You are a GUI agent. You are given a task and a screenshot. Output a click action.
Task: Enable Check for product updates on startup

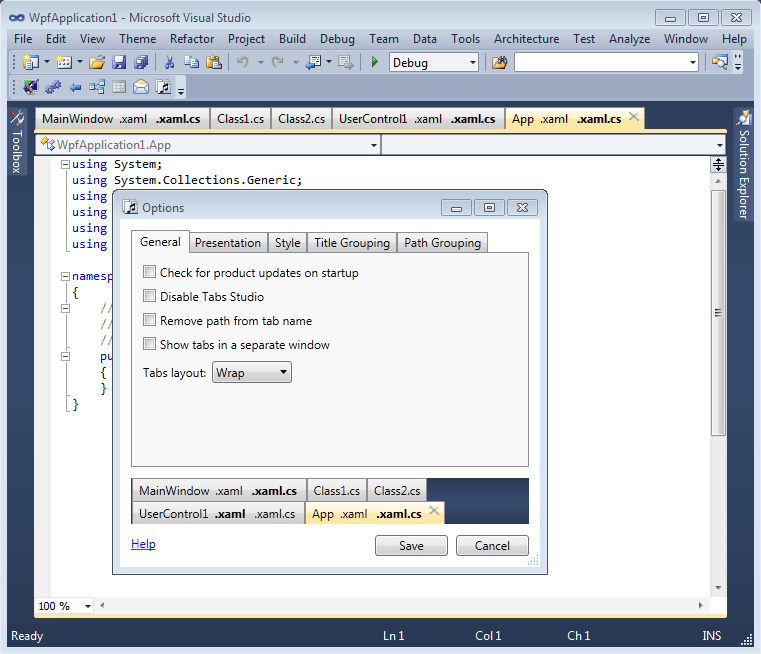tap(150, 272)
